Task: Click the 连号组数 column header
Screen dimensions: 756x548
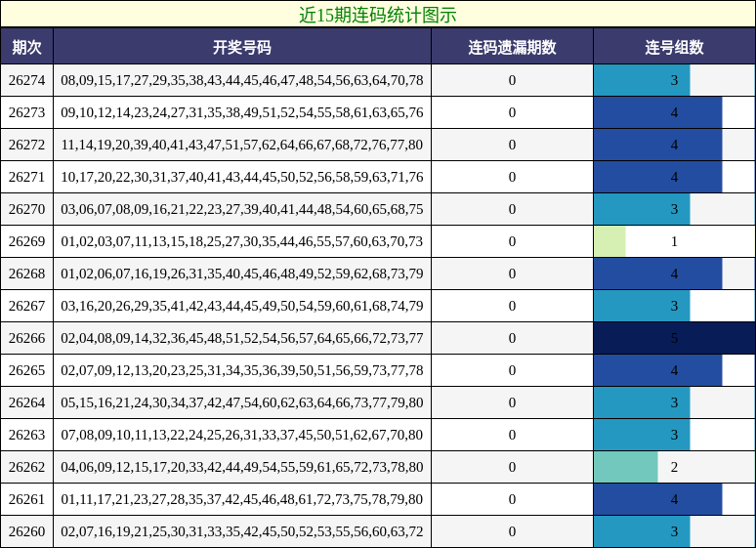Action: pyautogui.click(x=674, y=47)
